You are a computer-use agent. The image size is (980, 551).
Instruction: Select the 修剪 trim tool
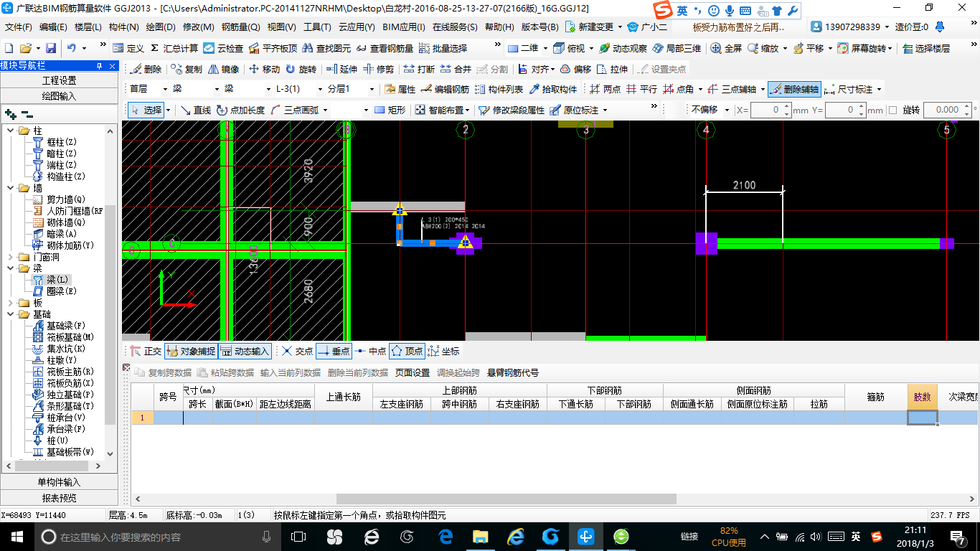tap(378, 69)
